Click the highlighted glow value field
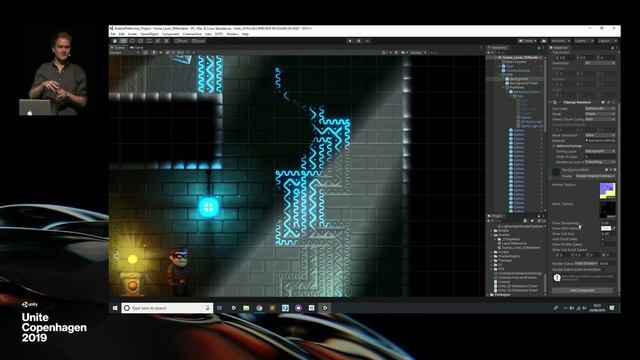Image resolution: width=640 pixels, height=360 pixels. pyautogui.click(x=606, y=228)
